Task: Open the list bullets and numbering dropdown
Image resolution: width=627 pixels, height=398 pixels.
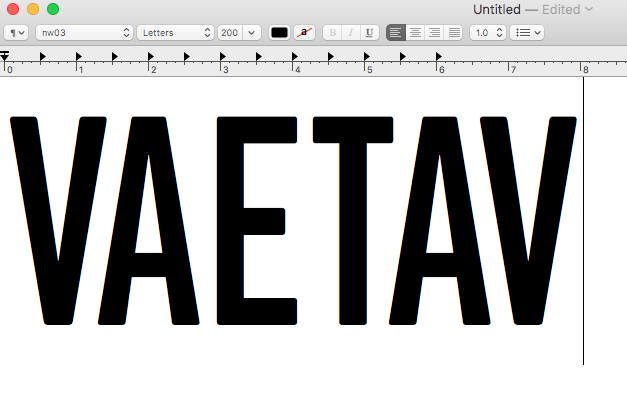Action: tap(527, 33)
